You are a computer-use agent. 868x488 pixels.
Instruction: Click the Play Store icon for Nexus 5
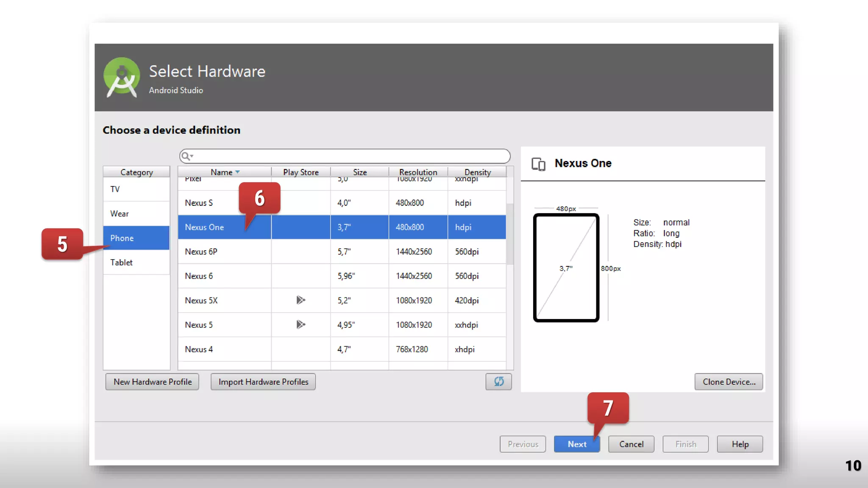[300, 325]
